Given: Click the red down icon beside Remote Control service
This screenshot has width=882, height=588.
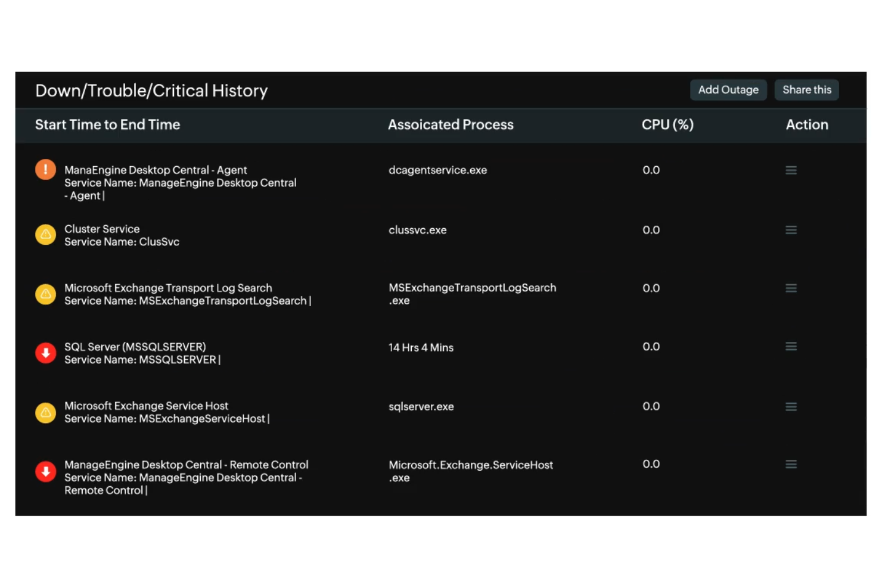Looking at the screenshot, I should coord(45,472).
